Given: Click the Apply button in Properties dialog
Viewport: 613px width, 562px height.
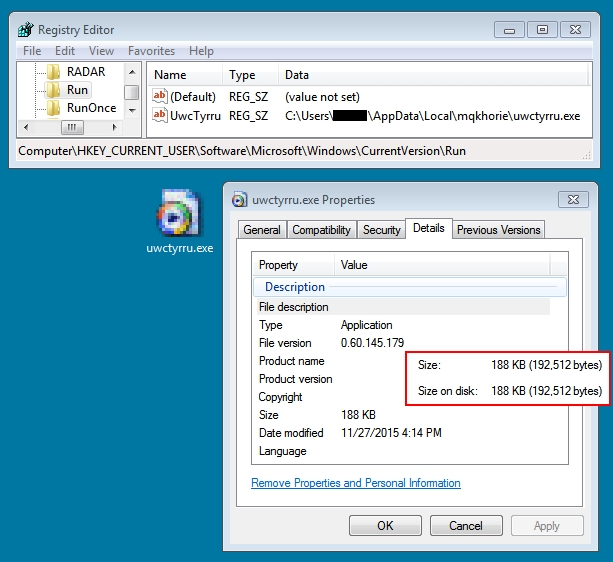Looking at the screenshot, I should coord(547,526).
